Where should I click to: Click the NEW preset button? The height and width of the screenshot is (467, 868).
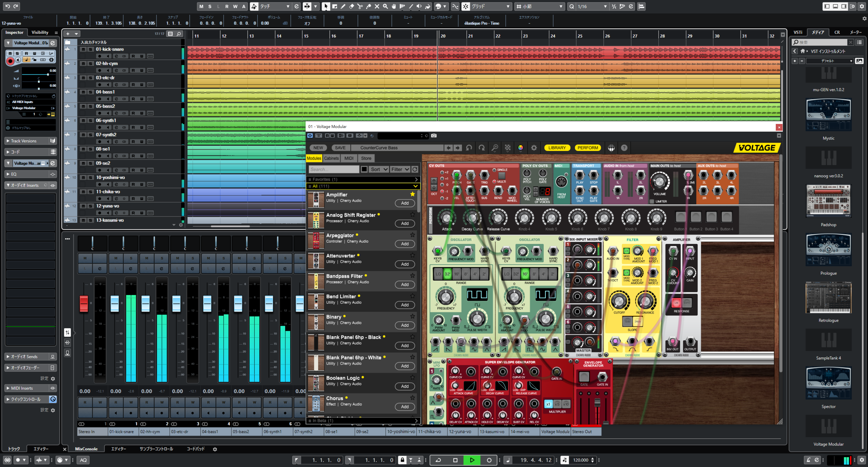[318, 148]
